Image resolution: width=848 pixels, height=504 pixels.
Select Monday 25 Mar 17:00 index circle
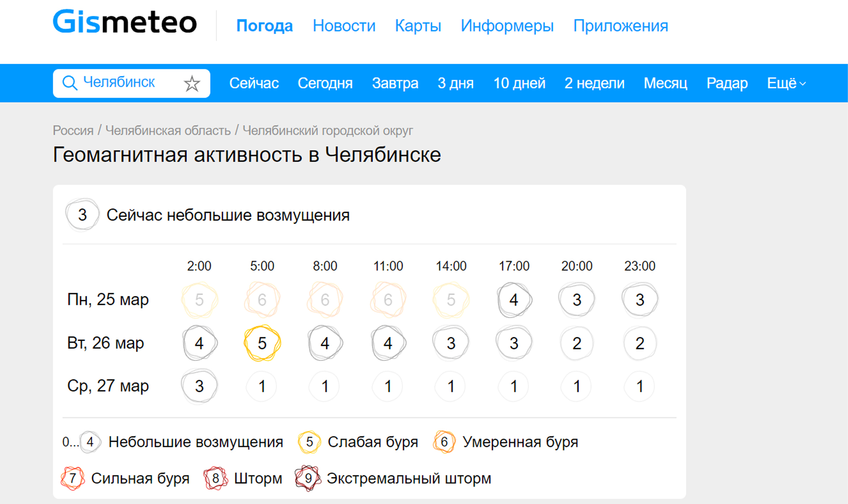pos(514,300)
